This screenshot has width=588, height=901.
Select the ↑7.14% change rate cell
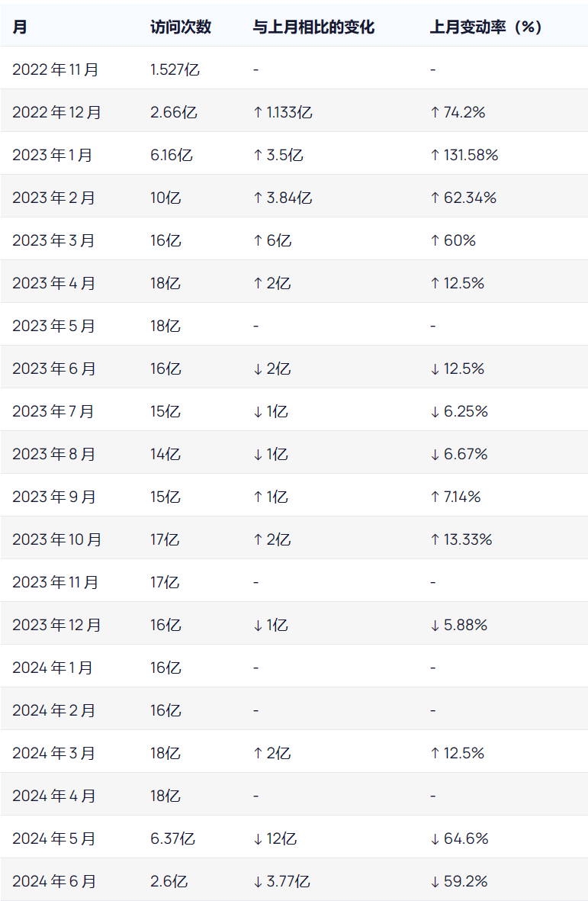[x=455, y=497]
